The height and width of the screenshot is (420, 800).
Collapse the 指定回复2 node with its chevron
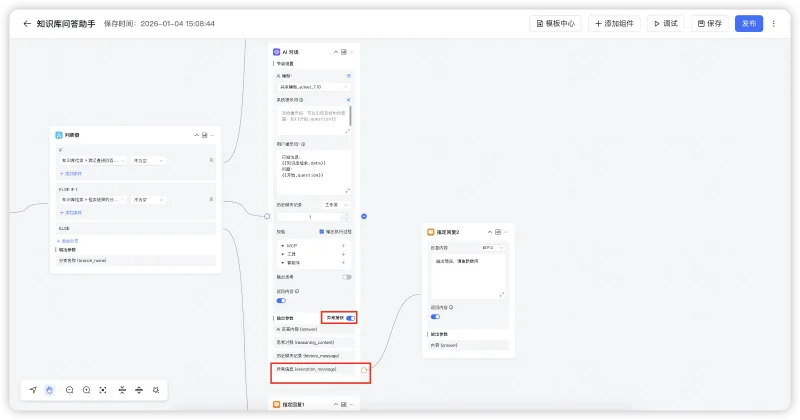(490, 232)
